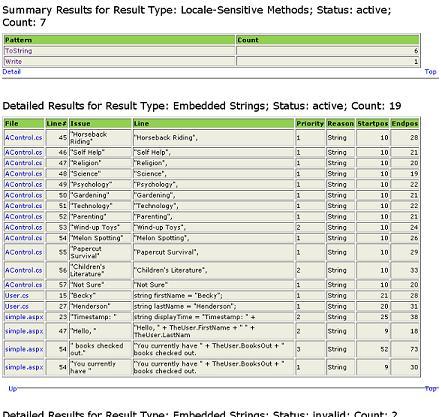
Task: Open AControl.cs link for line 51
Action: [24, 206]
